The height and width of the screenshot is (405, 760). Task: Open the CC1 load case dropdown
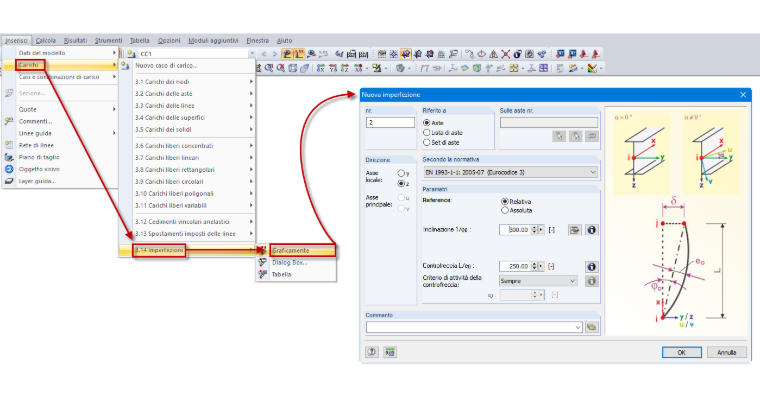(x=252, y=54)
